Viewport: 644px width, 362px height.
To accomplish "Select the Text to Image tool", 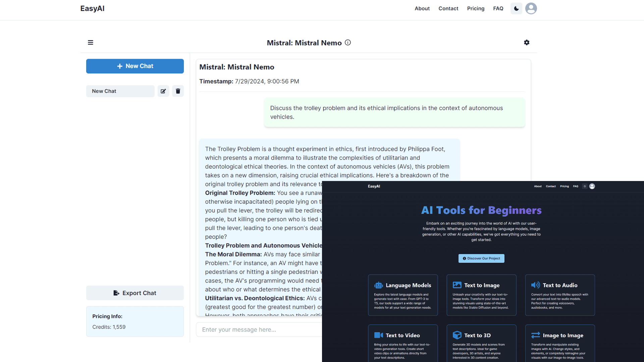I will (x=481, y=295).
